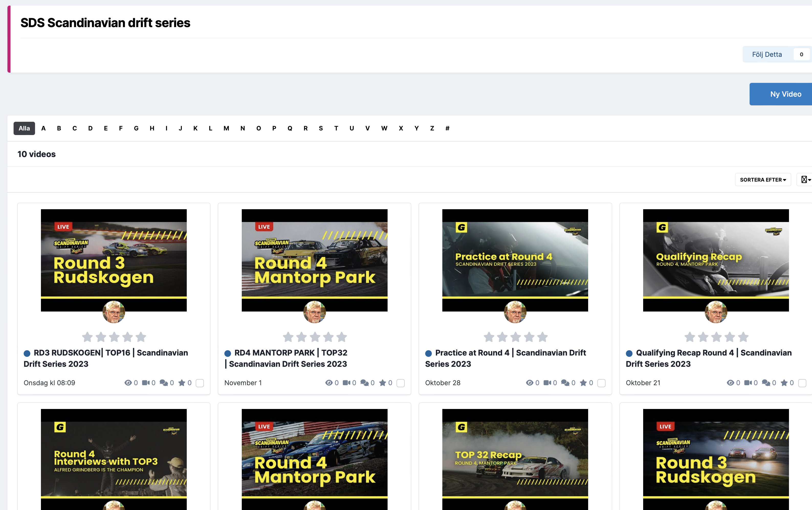This screenshot has width=812, height=510.
Task: Click rating star icon on RD4 Mantorp Park card
Action: tap(383, 383)
